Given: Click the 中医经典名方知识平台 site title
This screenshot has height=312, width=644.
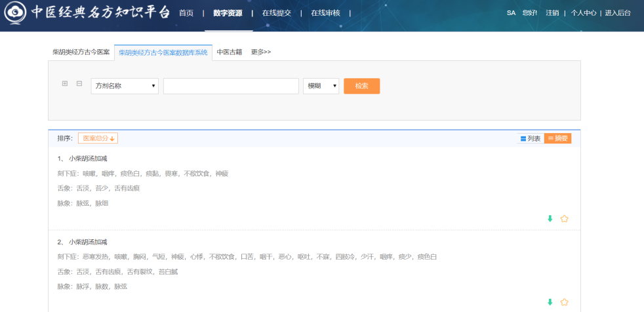Looking at the screenshot, I should [100, 12].
